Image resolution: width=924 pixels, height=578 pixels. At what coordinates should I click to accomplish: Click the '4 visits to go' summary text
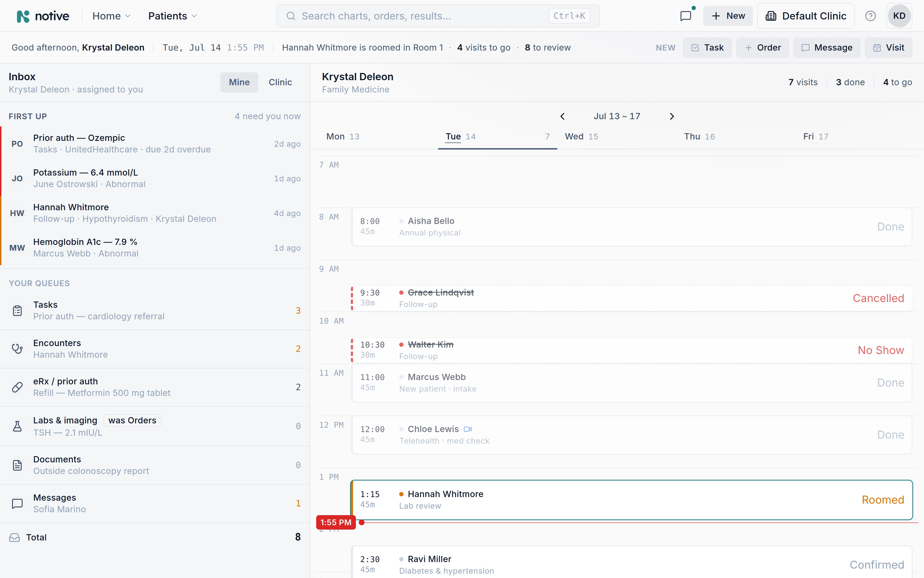click(484, 48)
